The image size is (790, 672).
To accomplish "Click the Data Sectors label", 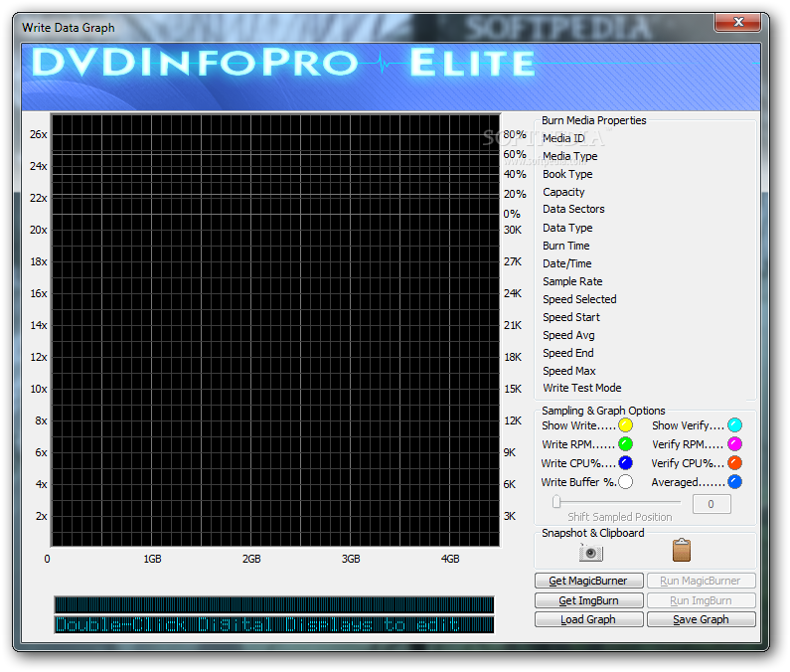I will point(573,209).
